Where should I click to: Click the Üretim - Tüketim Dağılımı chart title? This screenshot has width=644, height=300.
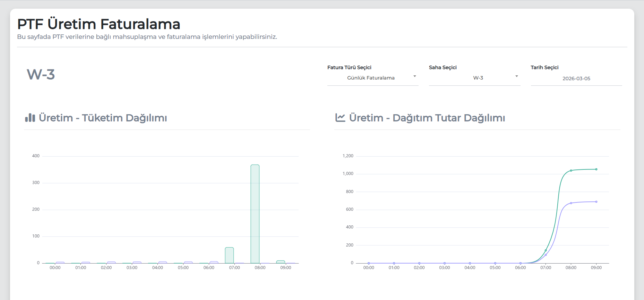coord(103,118)
